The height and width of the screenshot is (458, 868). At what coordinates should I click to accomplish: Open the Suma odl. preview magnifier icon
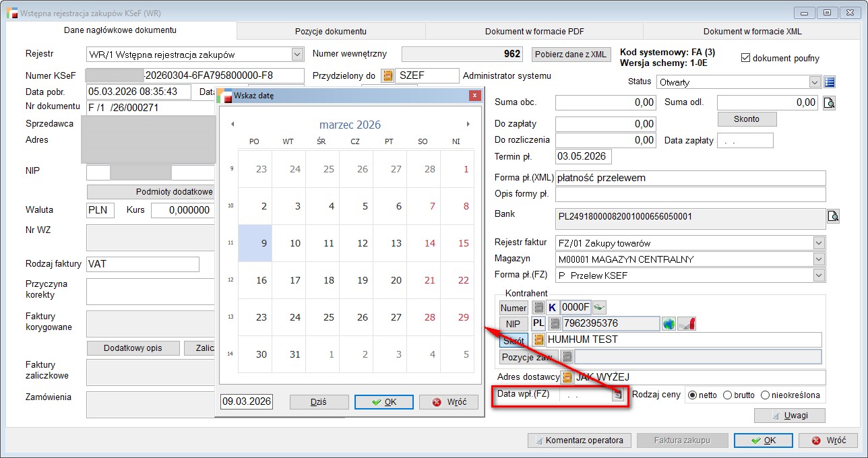830,103
